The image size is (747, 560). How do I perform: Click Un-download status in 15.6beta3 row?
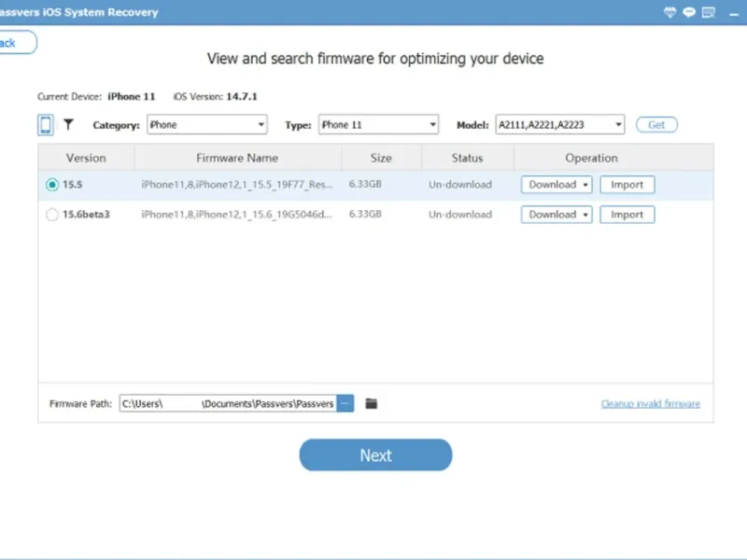460,215
